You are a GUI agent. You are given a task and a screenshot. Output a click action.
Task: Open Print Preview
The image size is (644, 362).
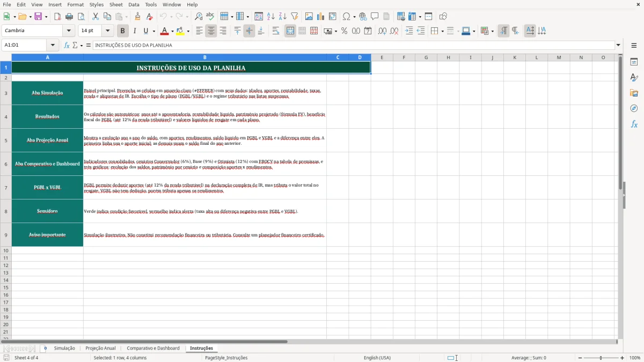coord(80,17)
